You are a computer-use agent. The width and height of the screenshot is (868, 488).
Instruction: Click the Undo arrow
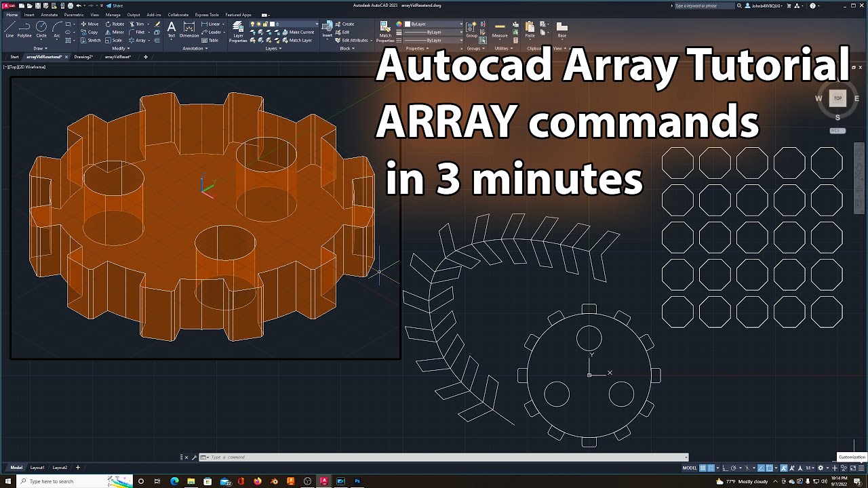[x=78, y=5]
